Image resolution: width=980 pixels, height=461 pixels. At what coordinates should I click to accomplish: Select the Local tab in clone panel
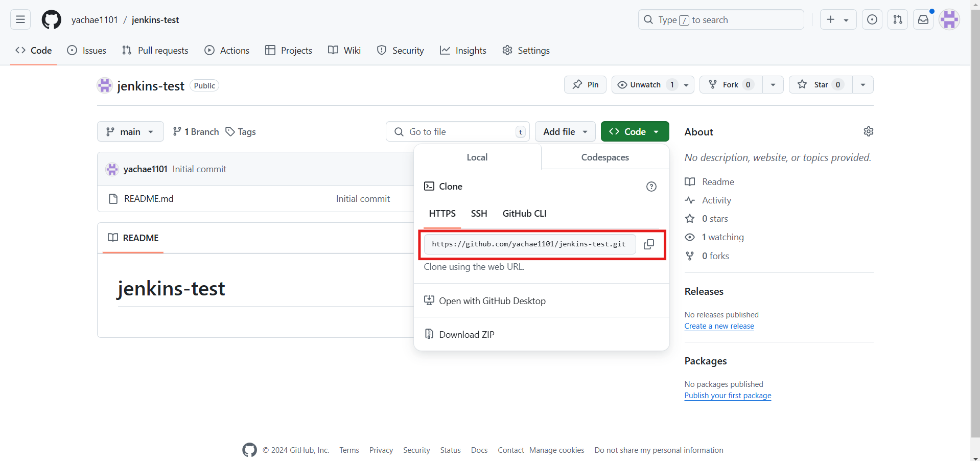pos(477,157)
